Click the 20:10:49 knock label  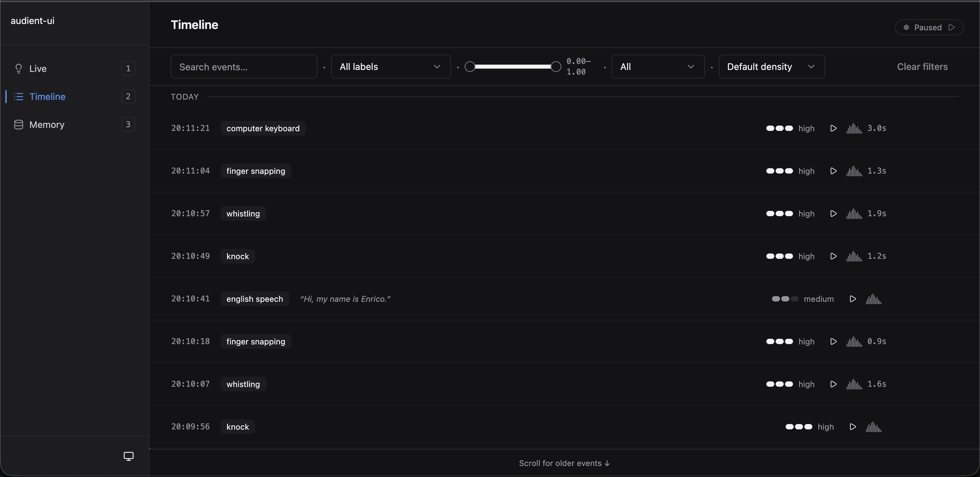click(x=237, y=256)
